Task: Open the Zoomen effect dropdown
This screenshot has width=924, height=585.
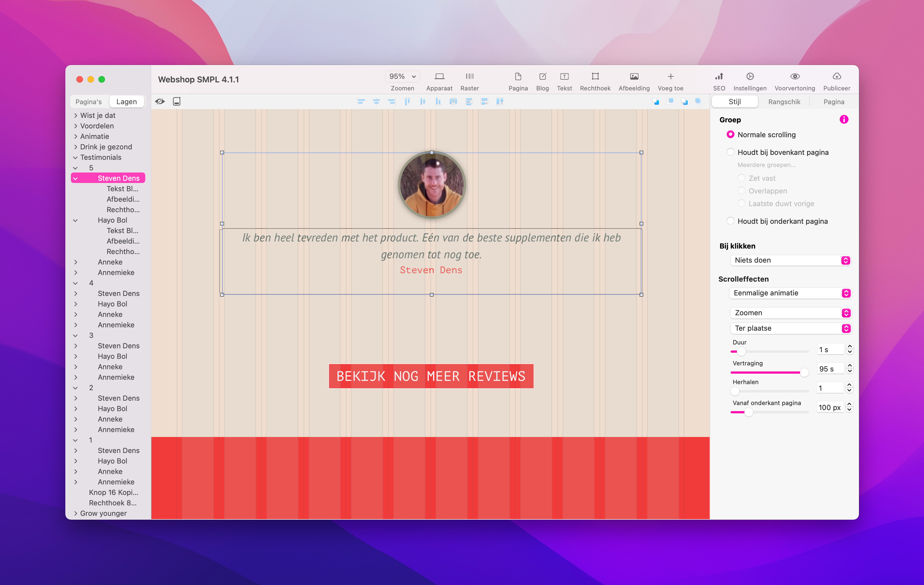Action: pyautogui.click(x=790, y=313)
